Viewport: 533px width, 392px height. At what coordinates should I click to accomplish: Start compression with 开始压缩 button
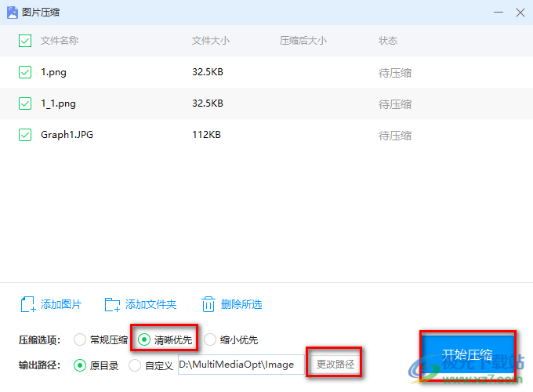[467, 356]
